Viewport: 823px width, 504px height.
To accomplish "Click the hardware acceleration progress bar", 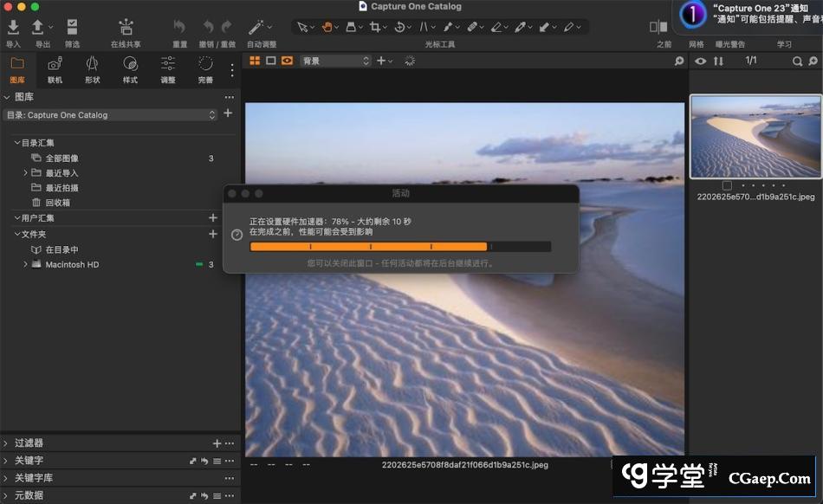I will click(399, 247).
